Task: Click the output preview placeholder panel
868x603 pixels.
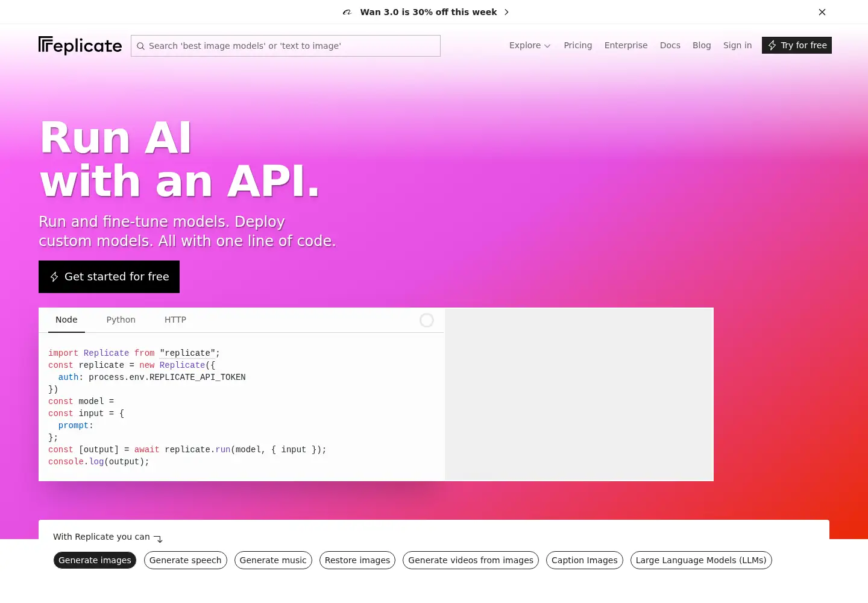Action: click(579, 394)
